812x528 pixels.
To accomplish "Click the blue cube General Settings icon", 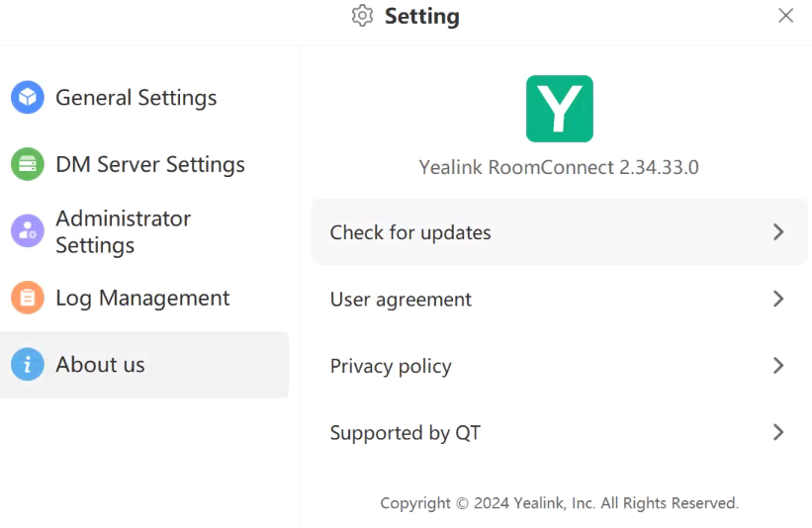I will tap(28, 97).
